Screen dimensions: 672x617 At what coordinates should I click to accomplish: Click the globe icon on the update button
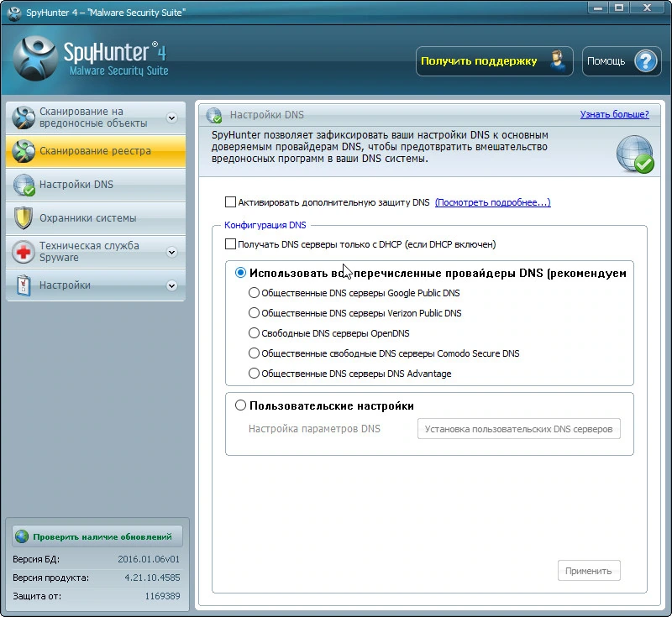[22, 536]
